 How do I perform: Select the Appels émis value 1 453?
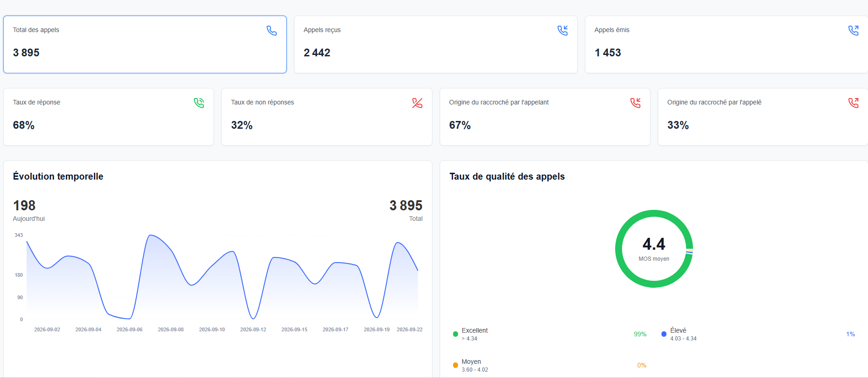[x=608, y=53]
